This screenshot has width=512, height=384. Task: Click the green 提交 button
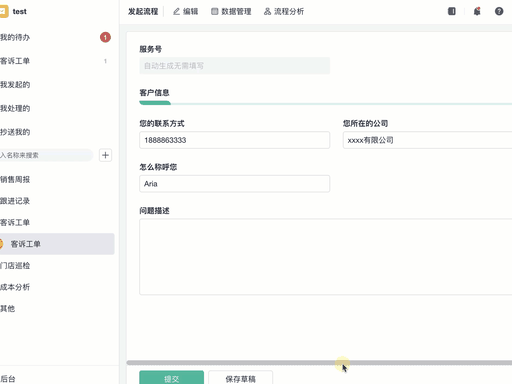(x=172, y=378)
